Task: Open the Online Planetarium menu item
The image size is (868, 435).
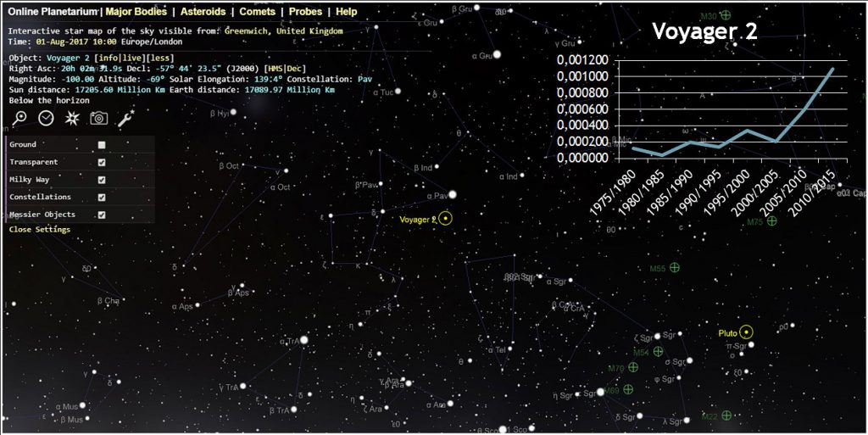Action: (53, 12)
